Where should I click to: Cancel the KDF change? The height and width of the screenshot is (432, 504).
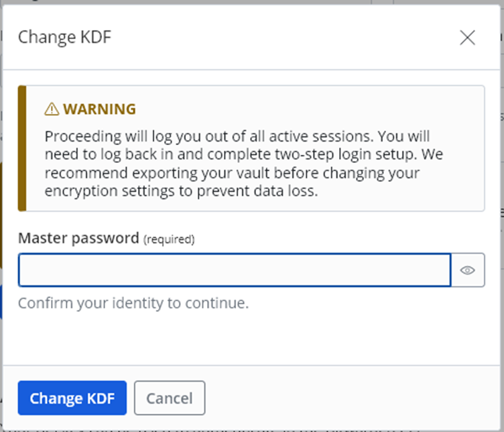[x=170, y=398]
